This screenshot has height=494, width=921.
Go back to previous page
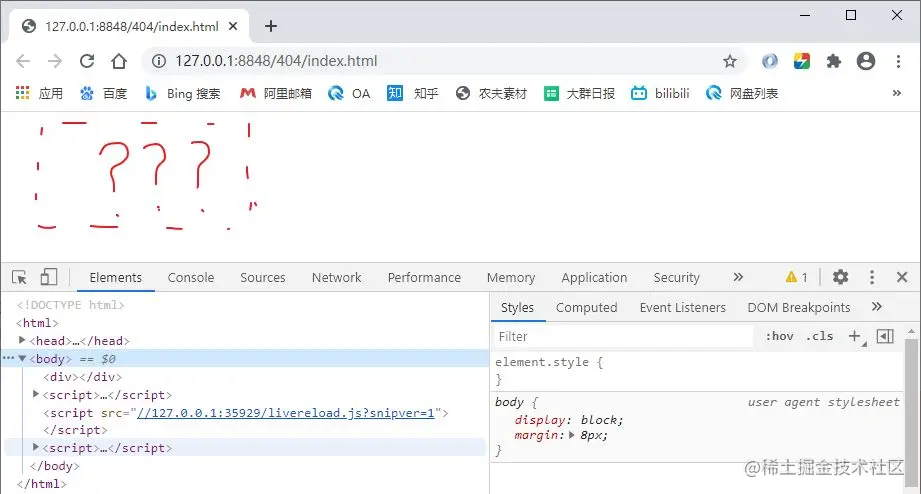coord(23,61)
